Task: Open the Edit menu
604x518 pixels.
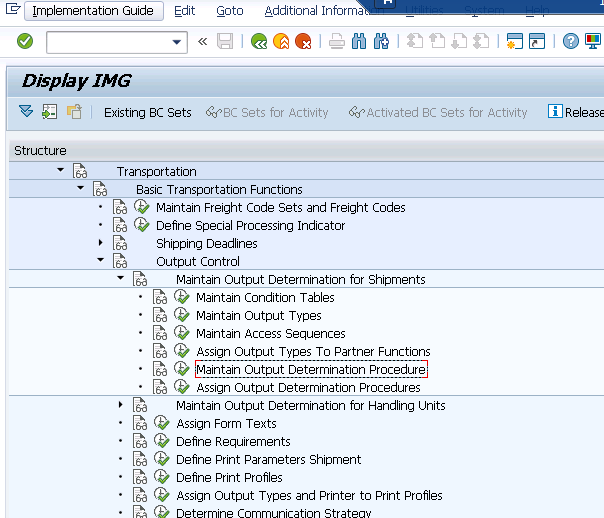Action: point(184,11)
